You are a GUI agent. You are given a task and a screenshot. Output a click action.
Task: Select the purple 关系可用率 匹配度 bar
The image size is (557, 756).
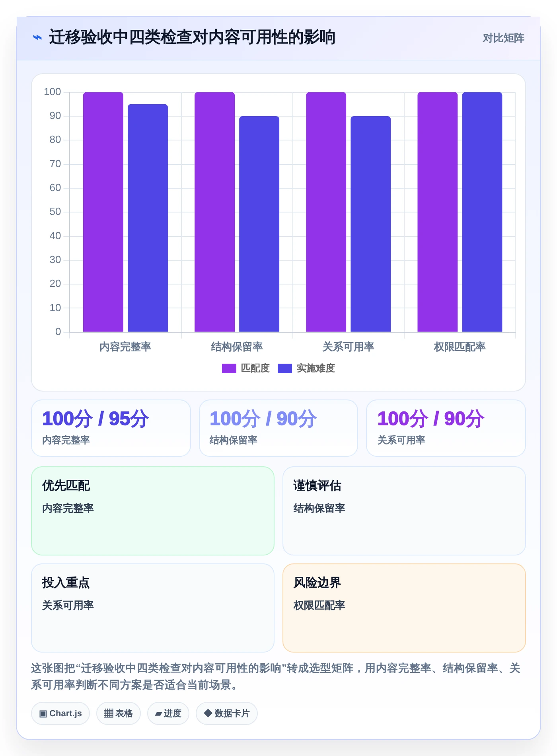(326, 212)
